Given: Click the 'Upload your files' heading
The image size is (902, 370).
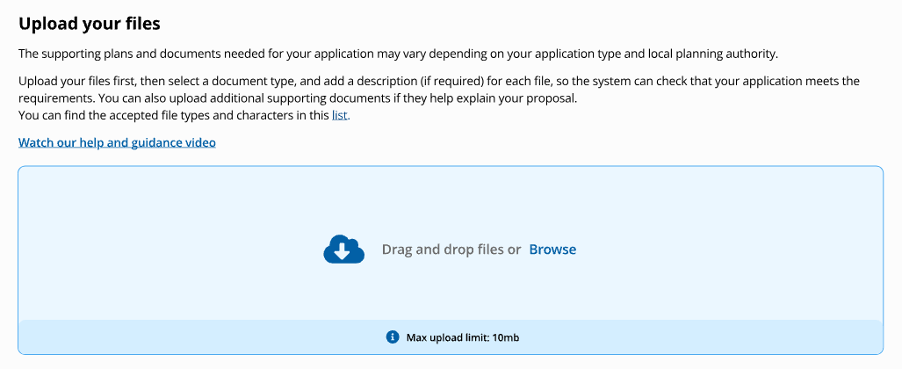Looking at the screenshot, I should pyautogui.click(x=89, y=24).
